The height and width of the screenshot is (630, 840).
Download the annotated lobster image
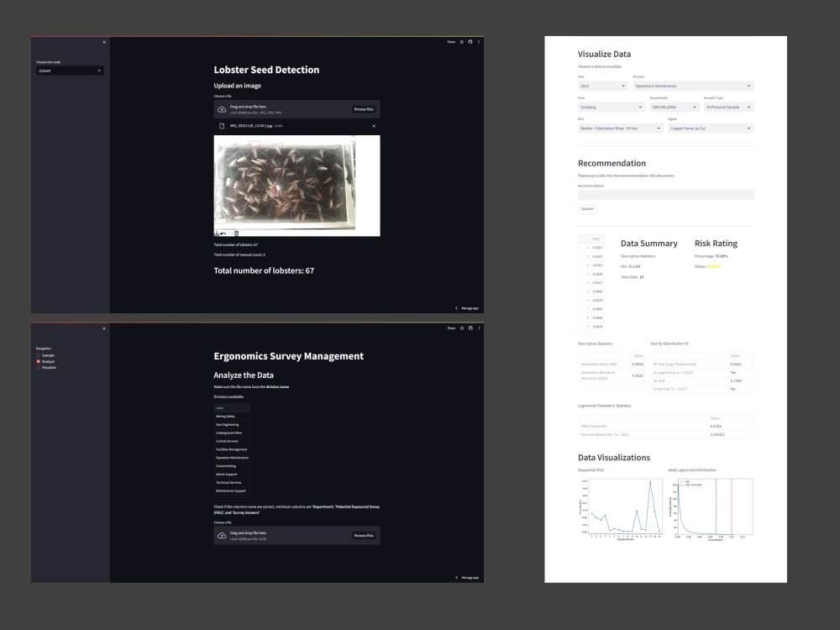pos(217,234)
